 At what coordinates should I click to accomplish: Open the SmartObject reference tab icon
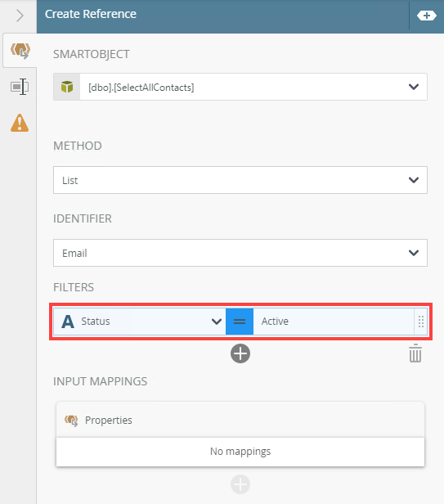click(20, 51)
